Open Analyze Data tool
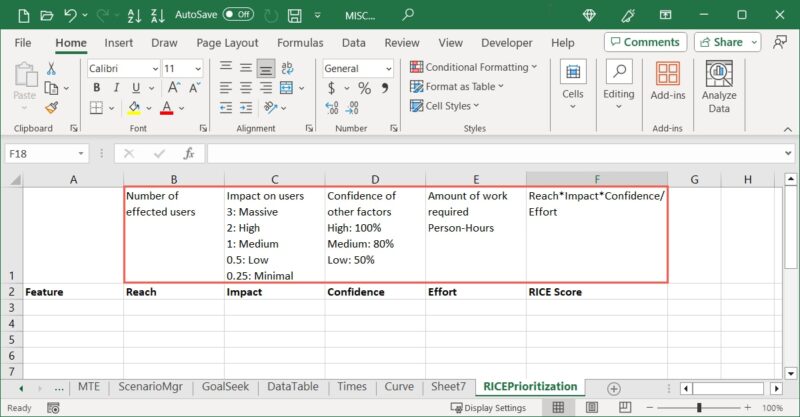The width and height of the screenshot is (800, 417). pyautogui.click(x=719, y=87)
